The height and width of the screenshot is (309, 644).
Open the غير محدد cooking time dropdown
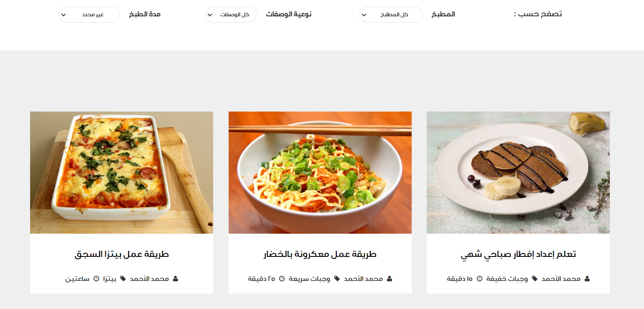click(89, 15)
